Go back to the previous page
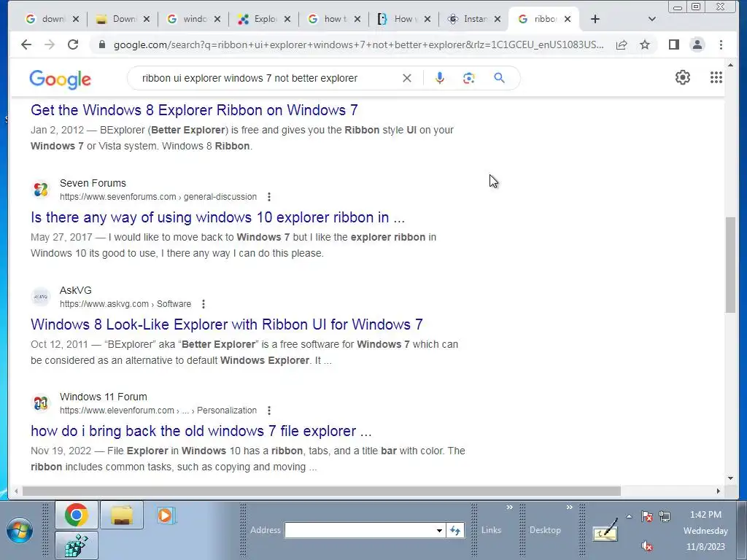 pos(26,44)
